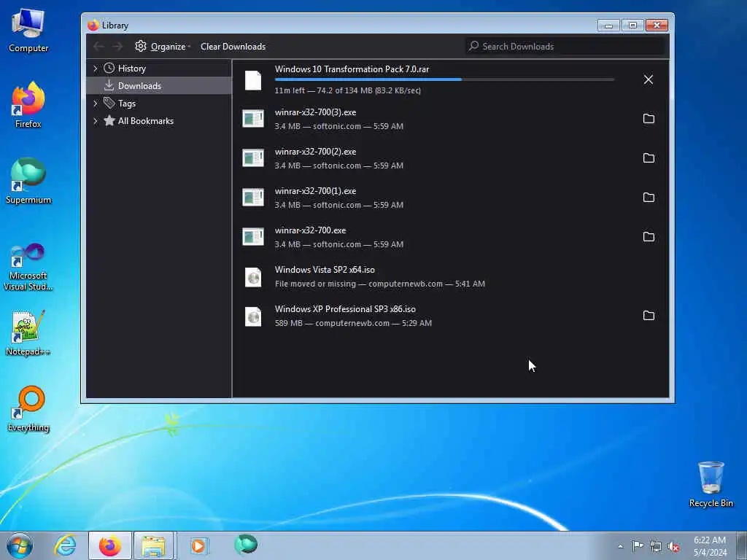Show winrar-x32-700.exe in its folder

[649, 237]
